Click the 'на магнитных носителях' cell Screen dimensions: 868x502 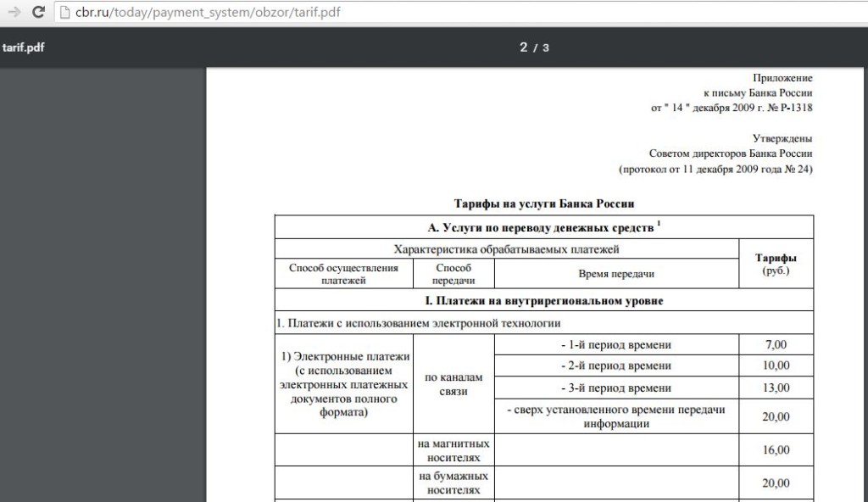(453, 450)
